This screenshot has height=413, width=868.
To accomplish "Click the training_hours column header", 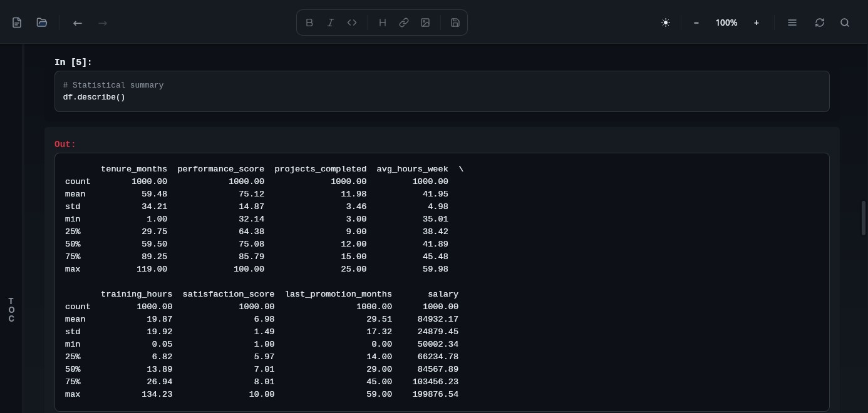I will click(137, 294).
